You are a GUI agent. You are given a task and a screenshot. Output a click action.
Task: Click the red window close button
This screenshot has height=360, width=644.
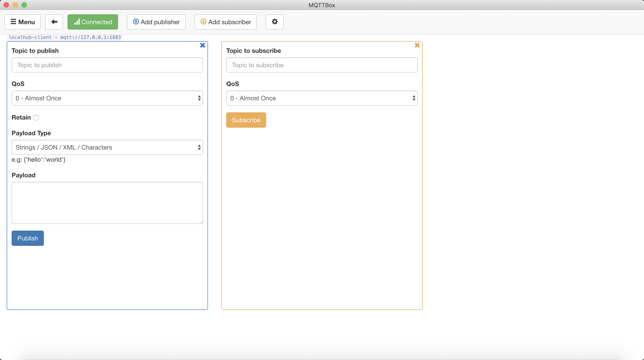[6, 5]
